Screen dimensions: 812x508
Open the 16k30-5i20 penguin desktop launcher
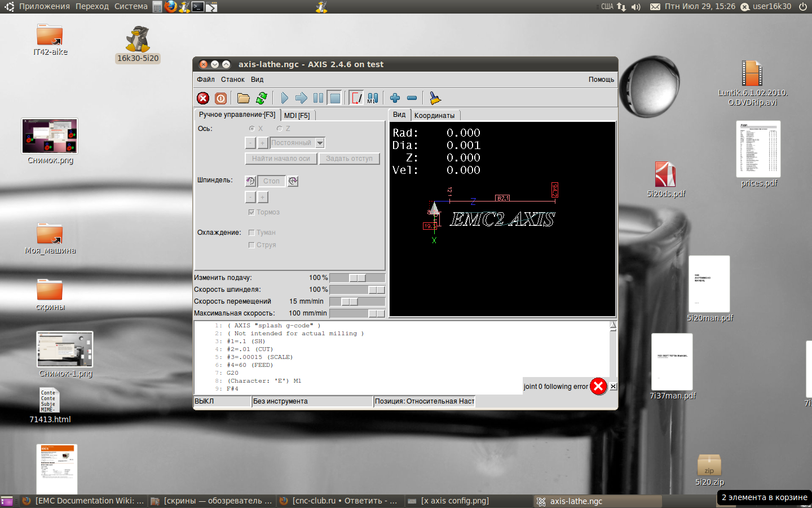point(138,44)
